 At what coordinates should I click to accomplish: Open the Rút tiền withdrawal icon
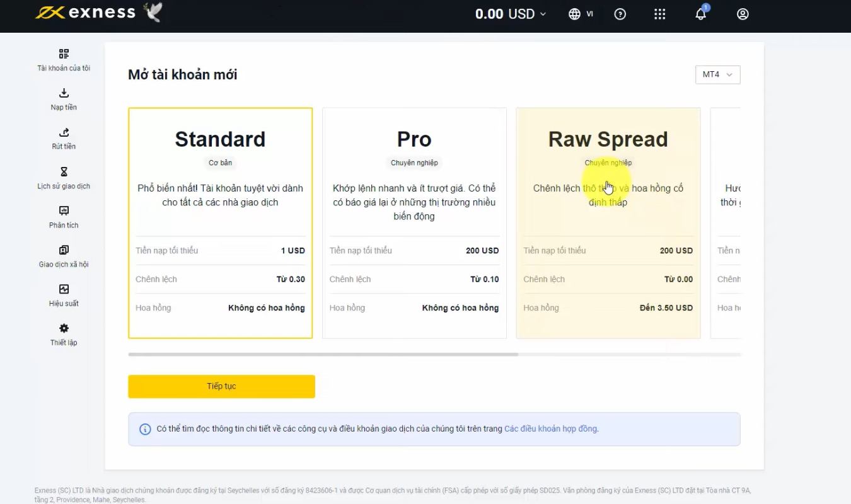[x=64, y=132]
